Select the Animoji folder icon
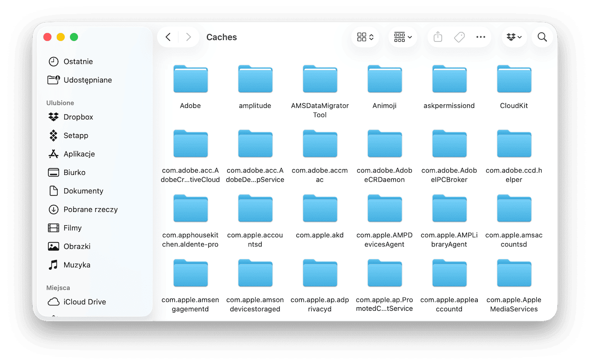Image resolution: width=590 pixels, height=364 pixels. tap(385, 79)
